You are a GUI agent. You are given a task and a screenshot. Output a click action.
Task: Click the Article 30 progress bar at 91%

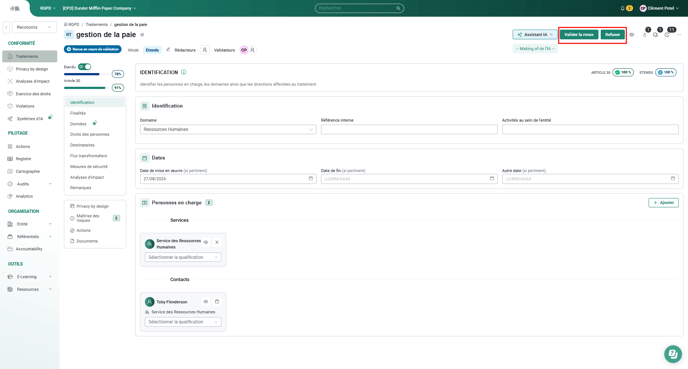tap(86, 88)
